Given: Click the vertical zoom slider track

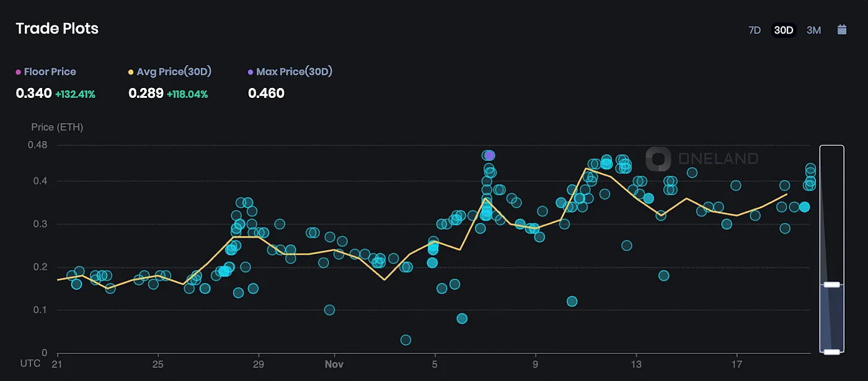Looking at the screenshot, I should [832, 248].
